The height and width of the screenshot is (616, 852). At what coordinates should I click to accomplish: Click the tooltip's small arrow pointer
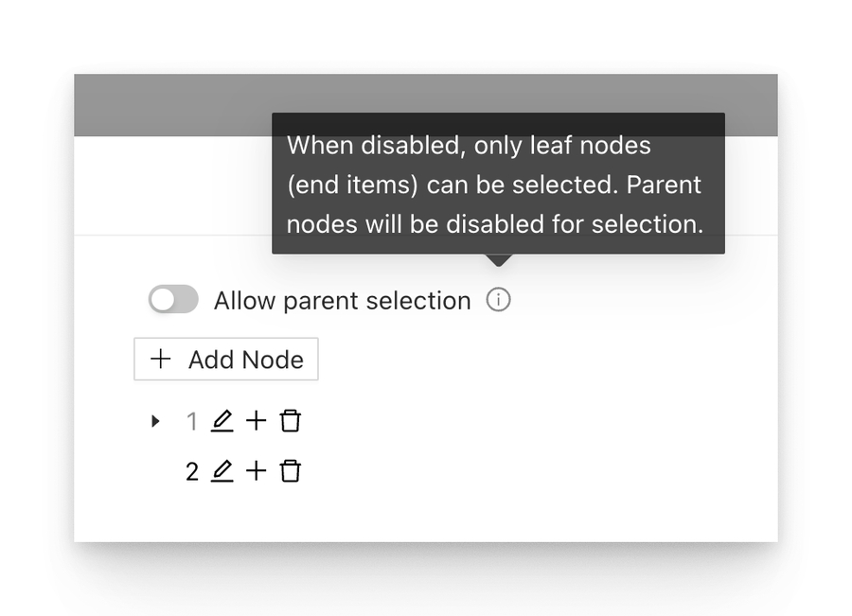498,259
